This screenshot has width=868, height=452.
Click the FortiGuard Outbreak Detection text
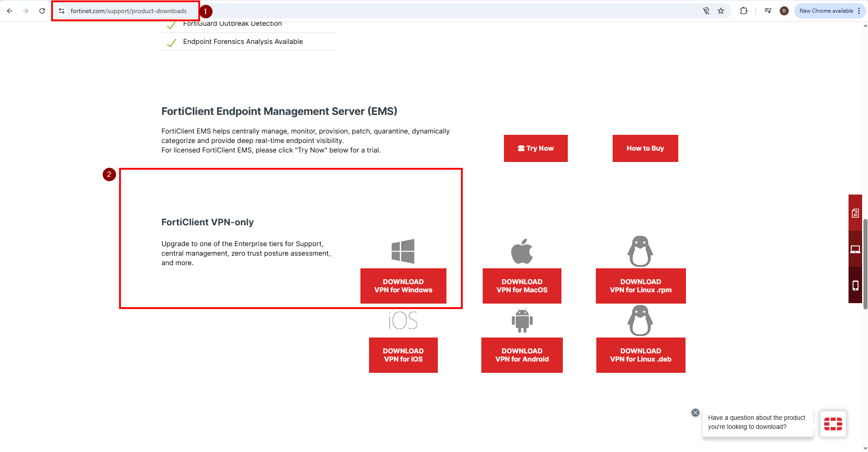[232, 24]
